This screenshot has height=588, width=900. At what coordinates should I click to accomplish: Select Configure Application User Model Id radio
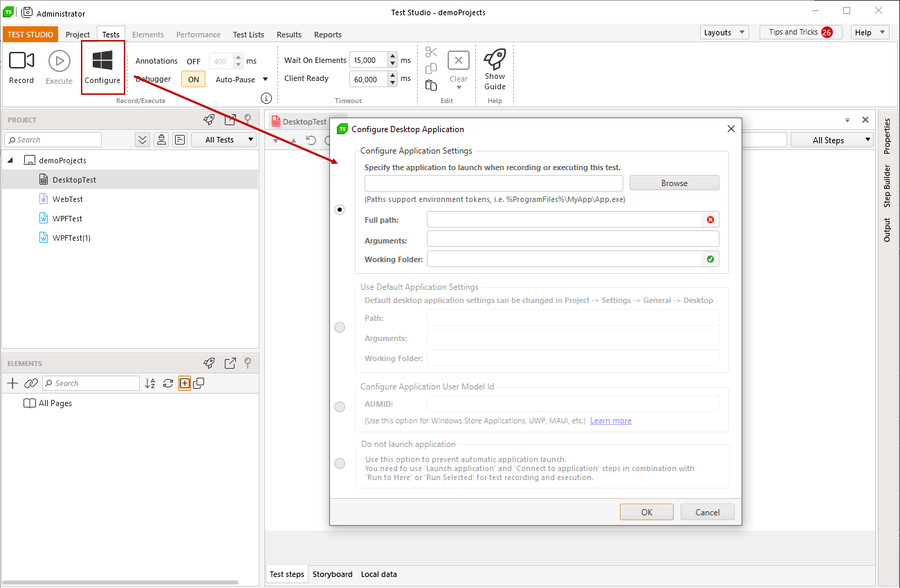click(x=340, y=407)
